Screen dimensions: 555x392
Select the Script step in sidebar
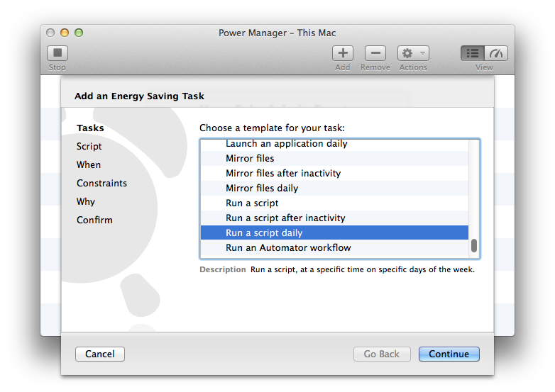[x=89, y=146]
